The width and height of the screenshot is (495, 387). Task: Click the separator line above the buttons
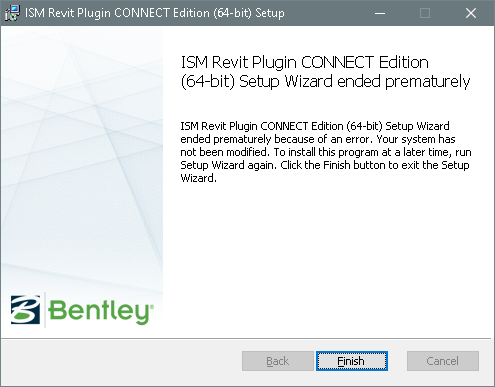pos(246,338)
